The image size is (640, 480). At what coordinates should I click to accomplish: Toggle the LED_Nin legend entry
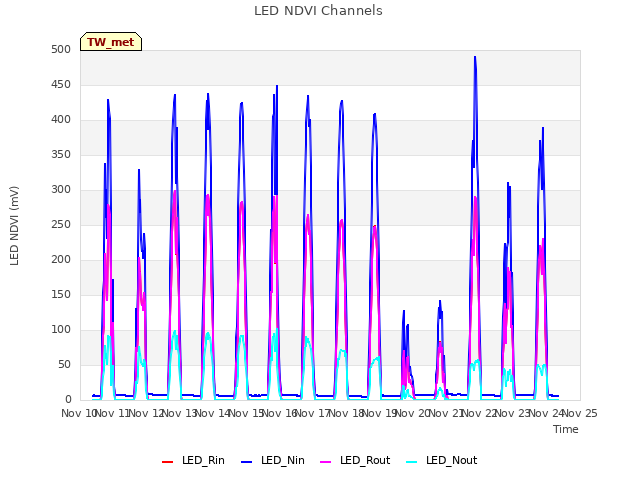pos(273,460)
